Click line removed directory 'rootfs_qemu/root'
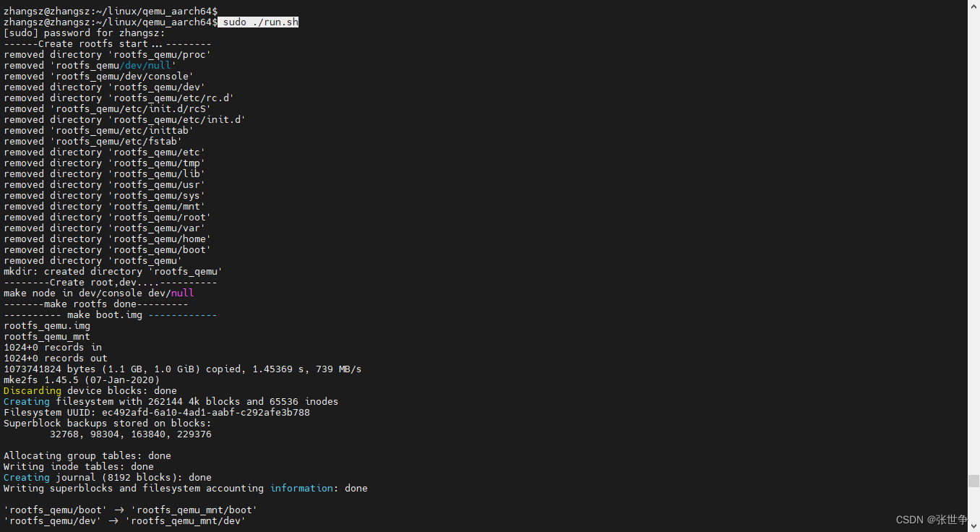The height and width of the screenshot is (532, 980). pyautogui.click(x=108, y=218)
